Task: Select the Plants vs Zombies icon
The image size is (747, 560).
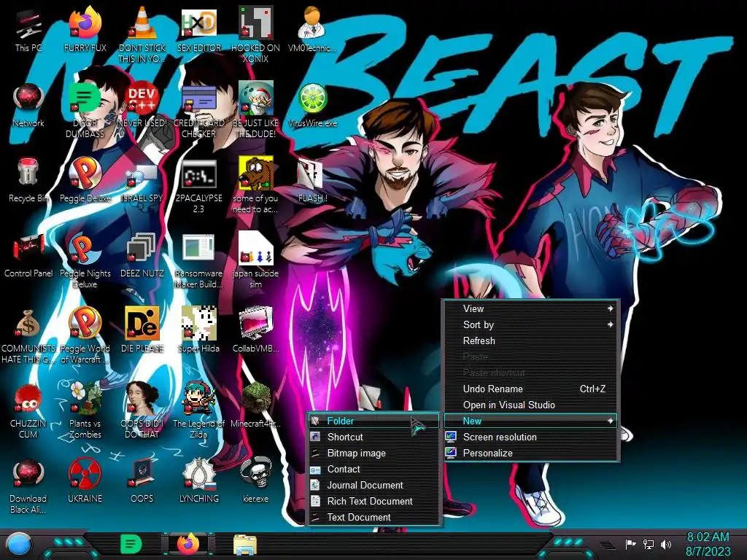Action: [x=85, y=410]
